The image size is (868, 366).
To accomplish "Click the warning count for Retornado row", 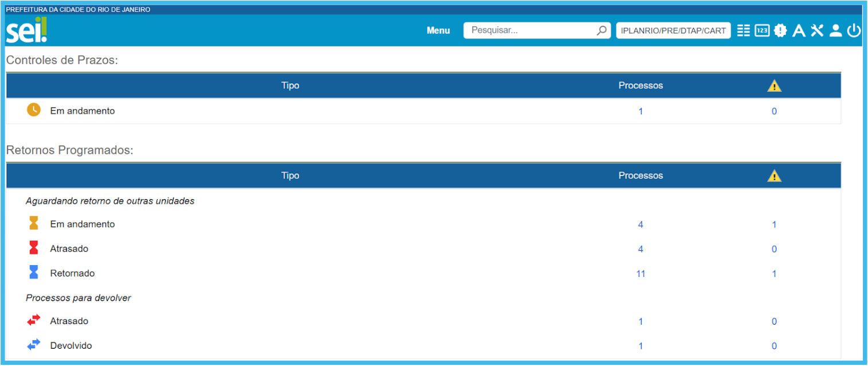I will coord(774,274).
